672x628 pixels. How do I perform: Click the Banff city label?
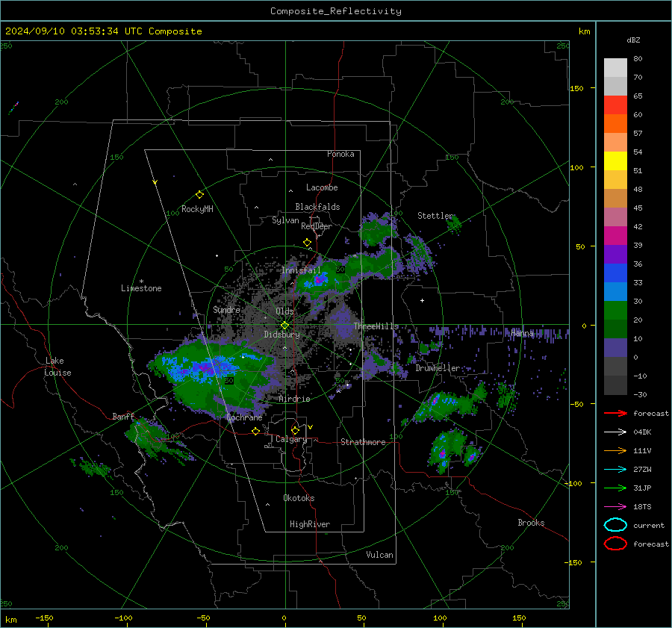pyautogui.click(x=123, y=416)
